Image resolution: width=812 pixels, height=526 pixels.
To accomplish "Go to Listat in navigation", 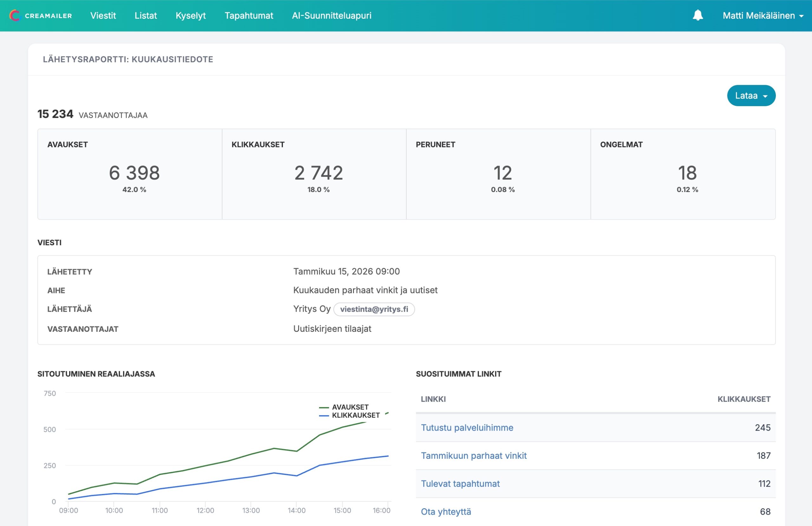I will click(x=146, y=16).
